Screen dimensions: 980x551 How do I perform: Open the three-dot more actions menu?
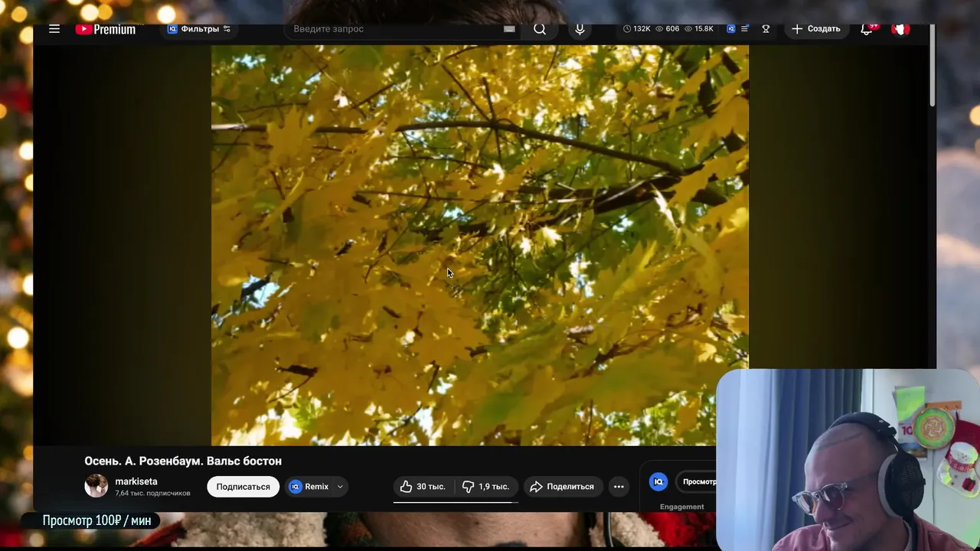point(619,487)
